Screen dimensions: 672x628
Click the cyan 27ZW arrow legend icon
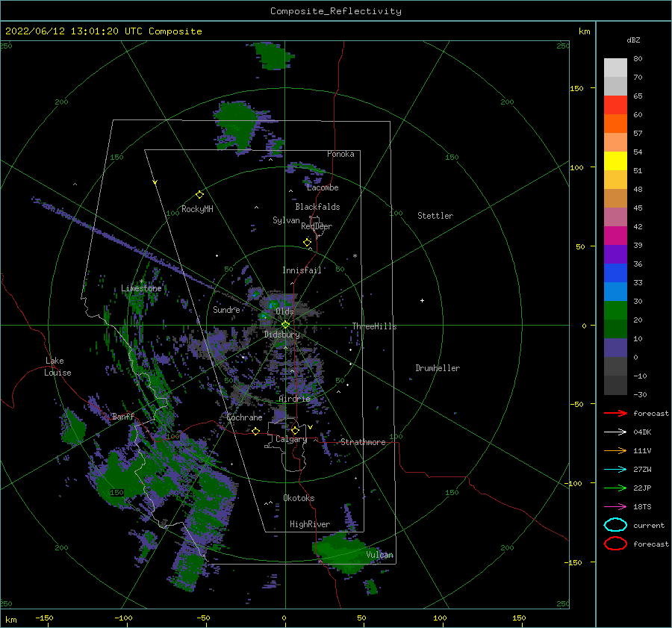615,470
